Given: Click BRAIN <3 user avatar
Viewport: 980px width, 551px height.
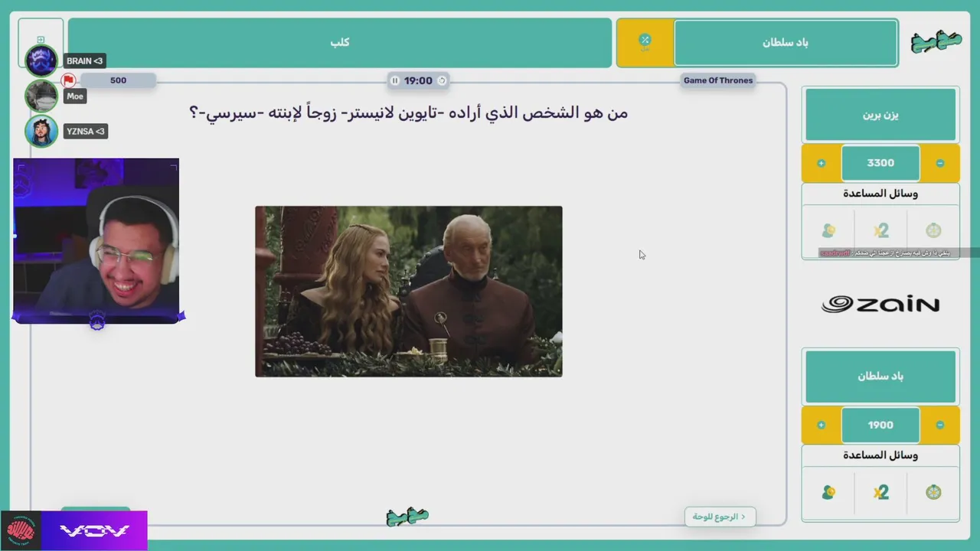Looking at the screenshot, I should pos(41,61).
